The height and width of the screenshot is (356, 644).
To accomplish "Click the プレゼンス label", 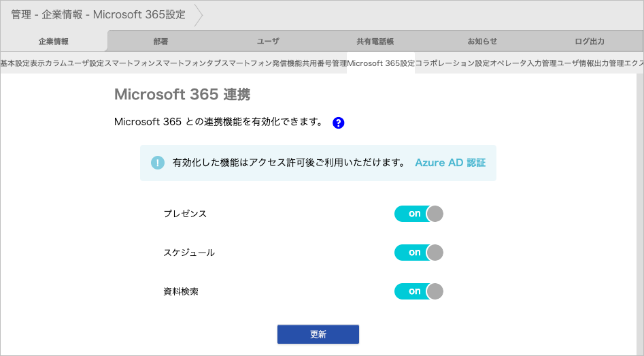I will [x=185, y=214].
